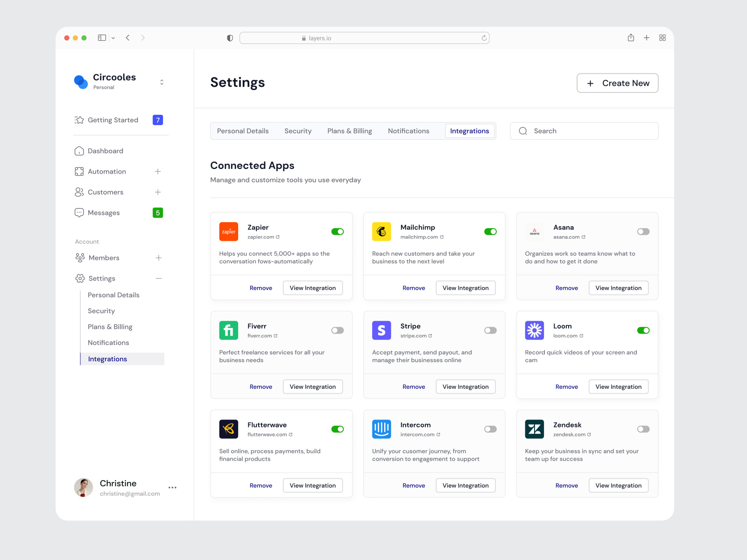Reload page using address bar refresh icon
The width and height of the screenshot is (747, 560).
click(484, 38)
